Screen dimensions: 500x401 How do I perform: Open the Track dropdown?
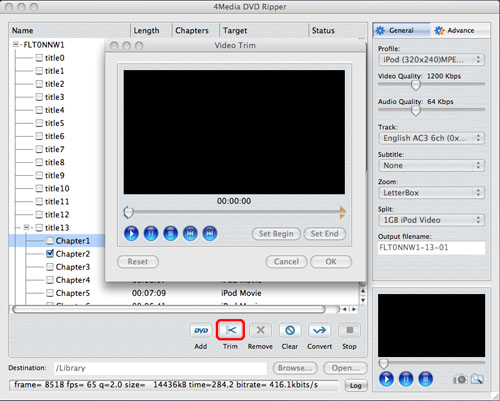pos(431,138)
